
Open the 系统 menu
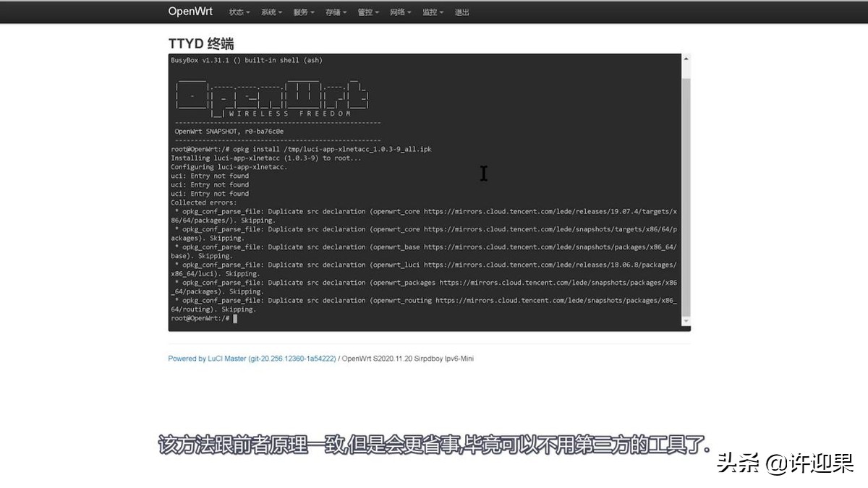[x=271, y=12]
